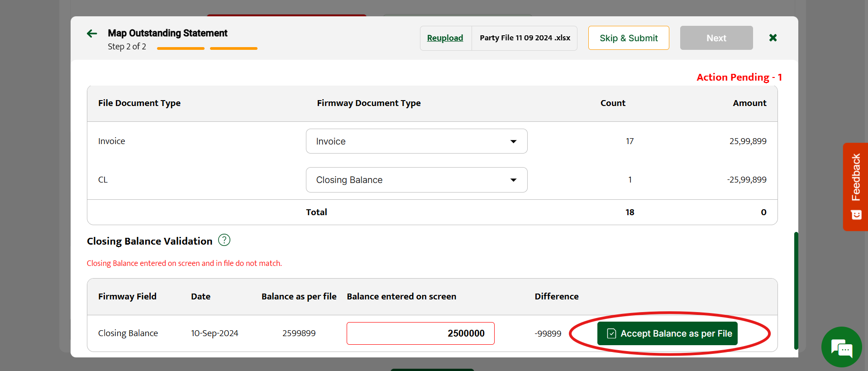Select the second step progress bar
The width and height of the screenshot is (868, 371).
click(234, 48)
